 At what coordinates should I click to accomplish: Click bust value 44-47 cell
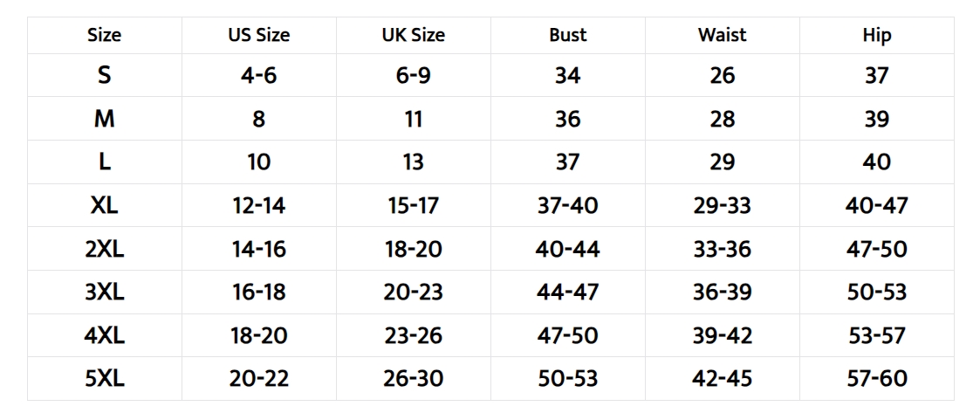click(x=567, y=293)
